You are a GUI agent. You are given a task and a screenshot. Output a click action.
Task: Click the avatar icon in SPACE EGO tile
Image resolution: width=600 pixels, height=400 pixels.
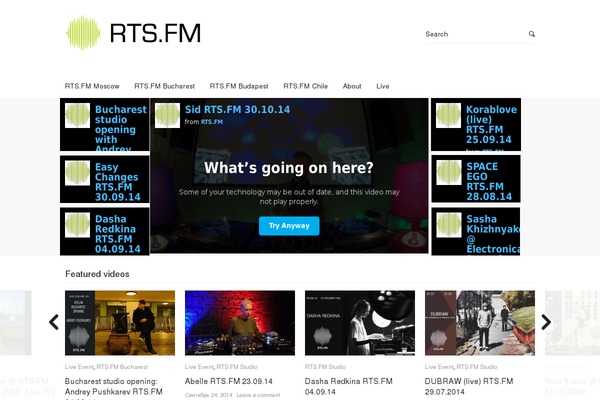pyautogui.click(x=449, y=173)
